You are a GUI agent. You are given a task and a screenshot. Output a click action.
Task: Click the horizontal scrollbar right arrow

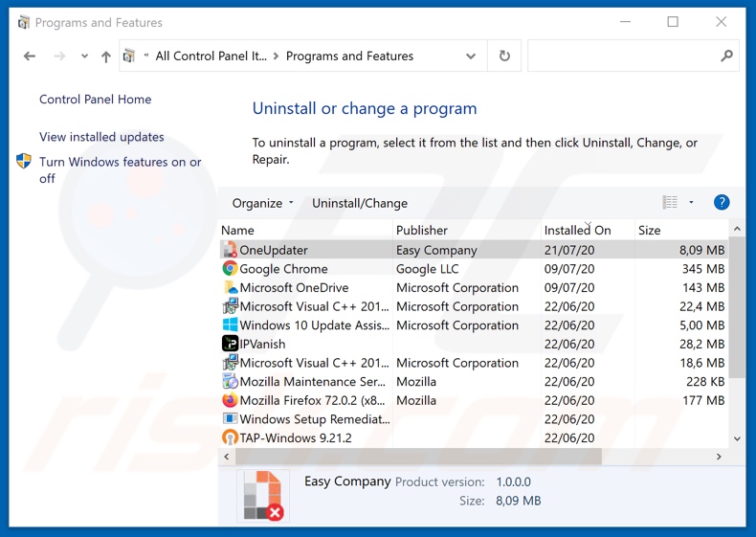coord(719,457)
